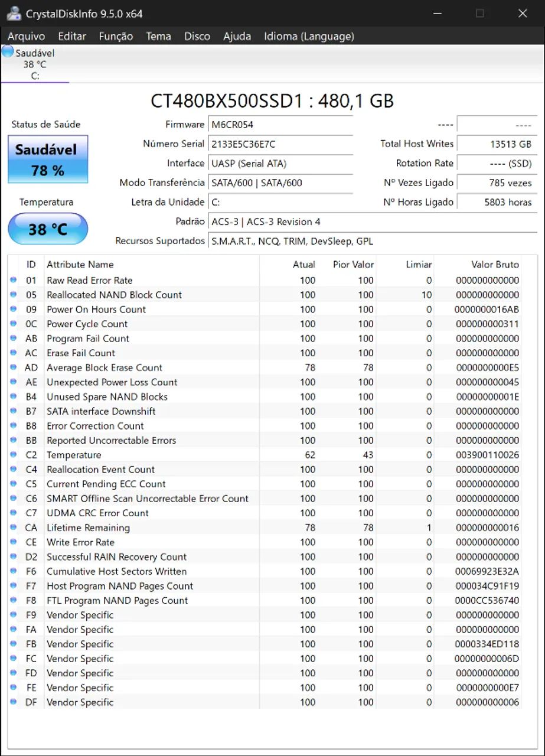Open the Tema menu

[159, 36]
